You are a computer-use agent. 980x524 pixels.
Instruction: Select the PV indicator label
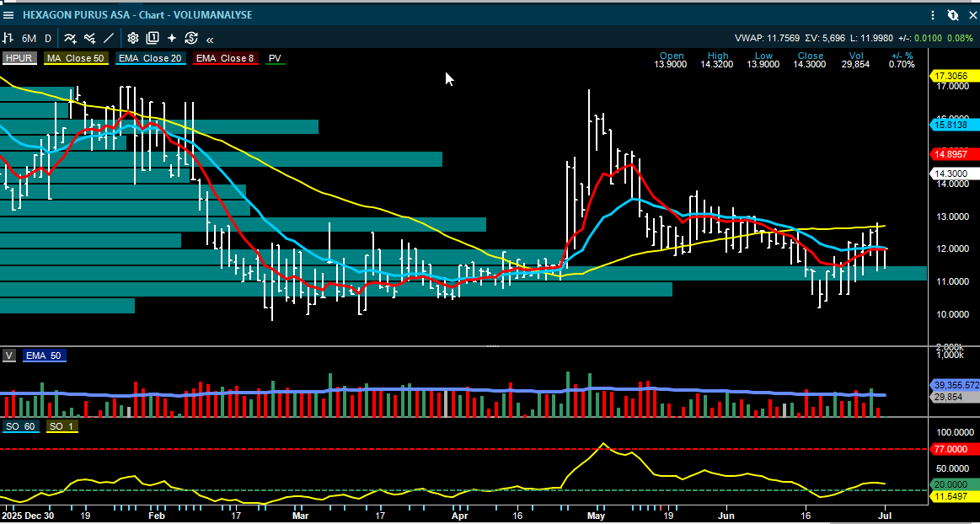pos(275,58)
